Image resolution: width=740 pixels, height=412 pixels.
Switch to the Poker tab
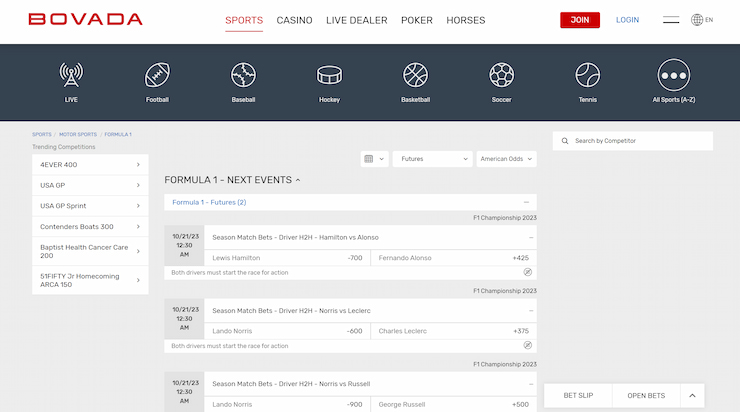click(417, 20)
